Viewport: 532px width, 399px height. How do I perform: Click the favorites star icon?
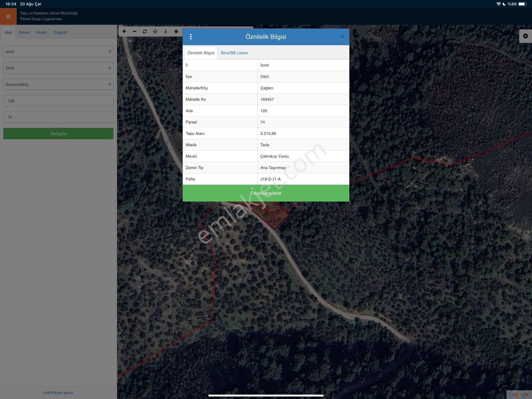click(x=176, y=32)
